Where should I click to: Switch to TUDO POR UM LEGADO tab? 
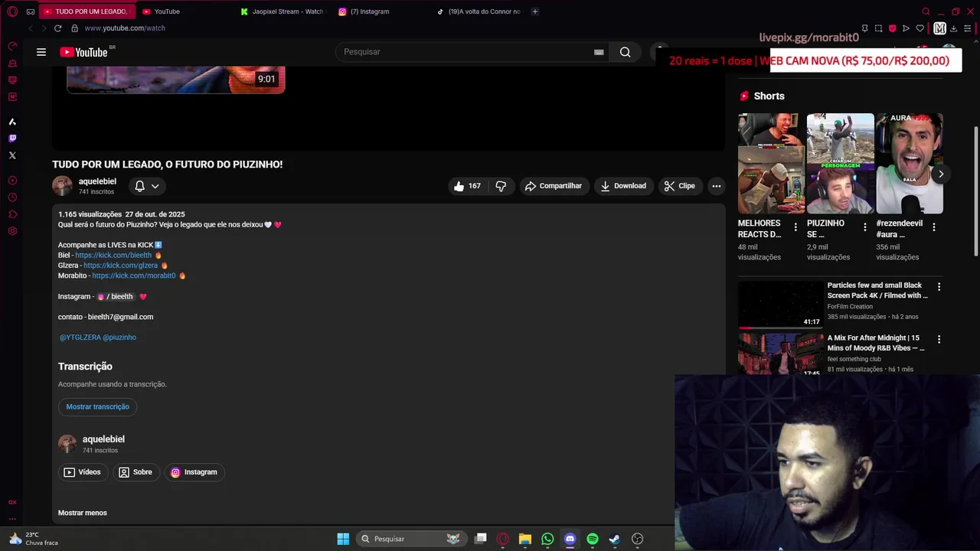[x=87, y=11]
